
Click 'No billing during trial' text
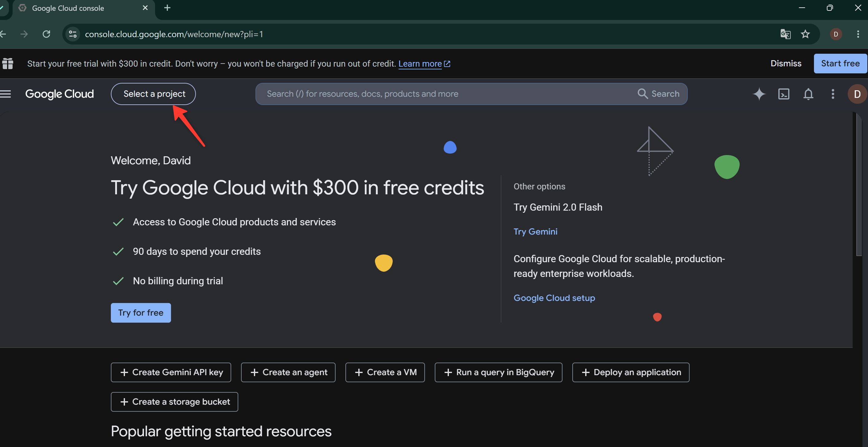click(x=178, y=281)
